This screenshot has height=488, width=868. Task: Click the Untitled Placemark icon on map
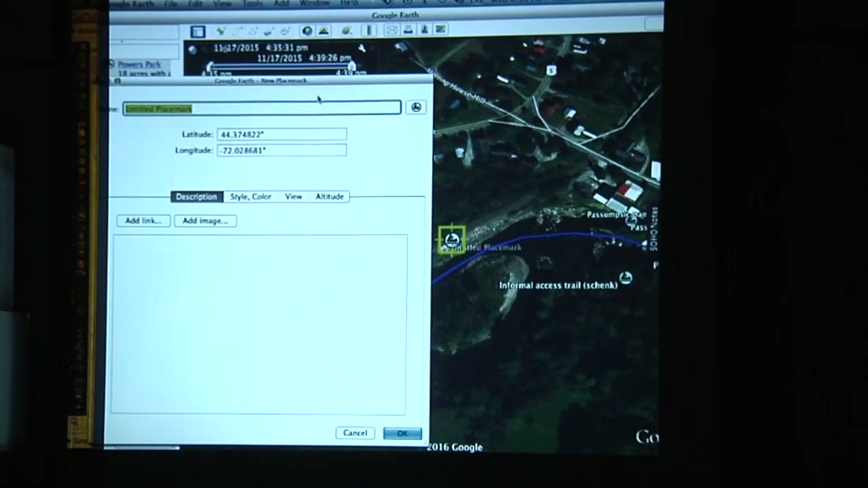[x=452, y=239]
